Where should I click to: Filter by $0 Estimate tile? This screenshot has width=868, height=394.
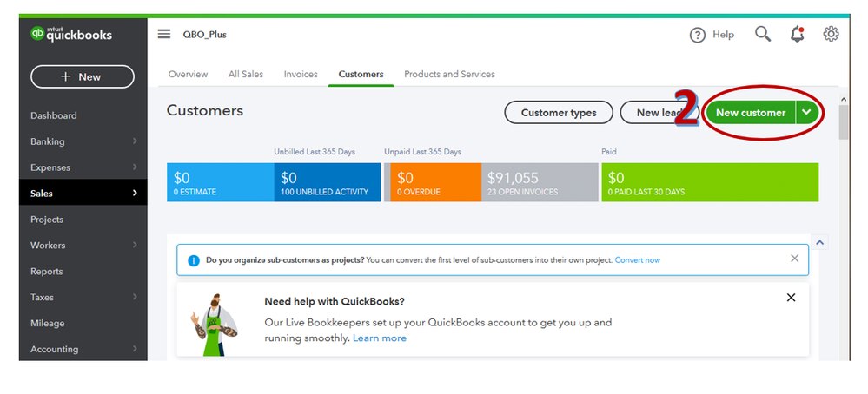pyautogui.click(x=221, y=182)
